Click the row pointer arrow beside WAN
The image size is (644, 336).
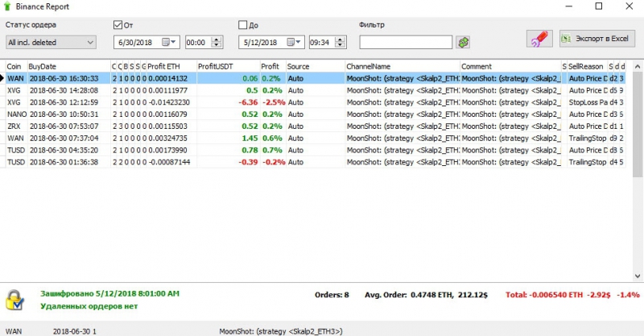[x=2, y=78]
